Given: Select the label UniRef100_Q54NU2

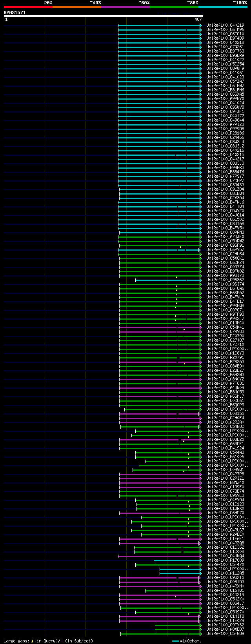Looking at the screenshot, I should (225, 427).
